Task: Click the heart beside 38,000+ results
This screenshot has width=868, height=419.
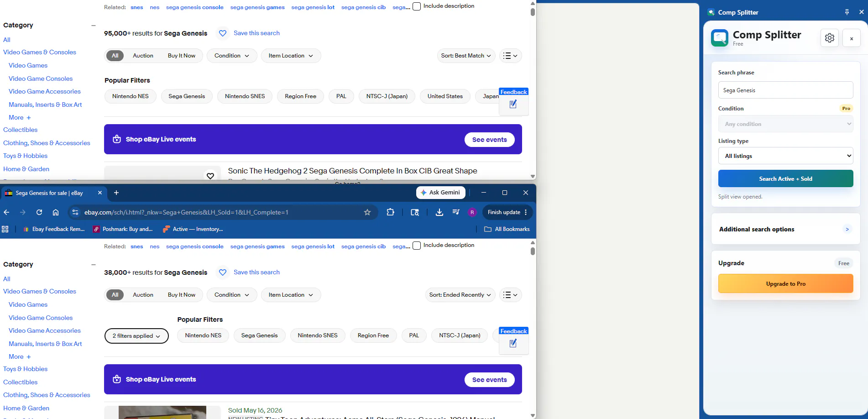Action: click(223, 272)
